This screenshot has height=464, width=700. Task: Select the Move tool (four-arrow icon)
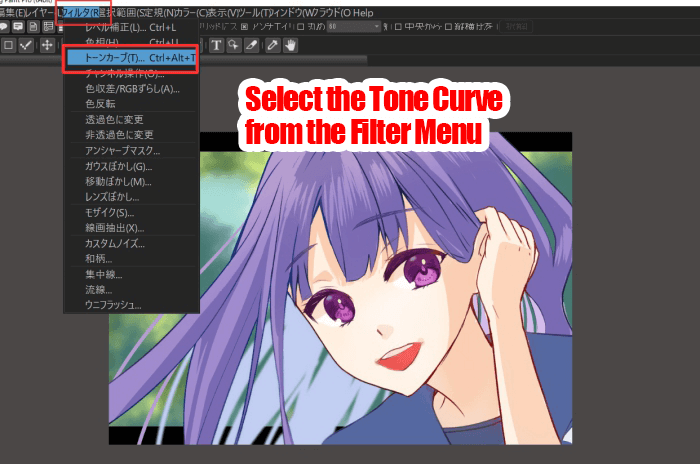(47, 45)
